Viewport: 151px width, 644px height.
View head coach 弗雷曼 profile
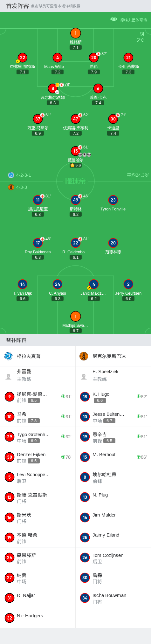click(x=38, y=375)
